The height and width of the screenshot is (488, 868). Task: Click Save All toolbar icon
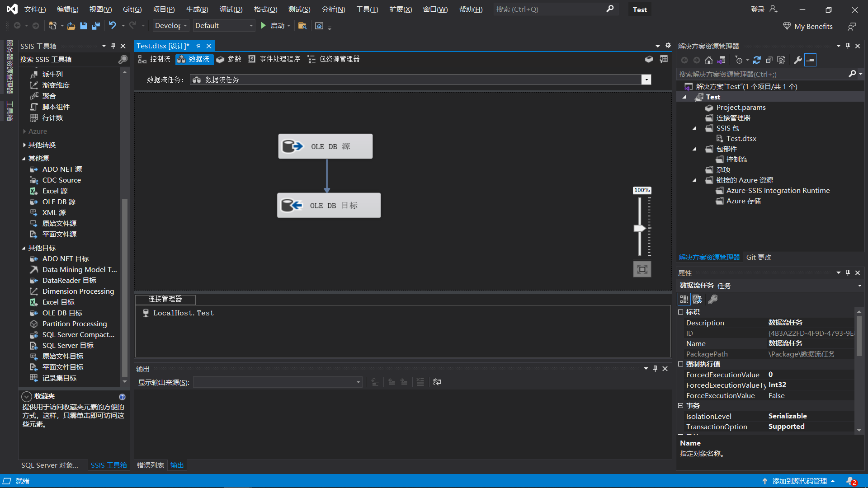[x=95, y=26]
